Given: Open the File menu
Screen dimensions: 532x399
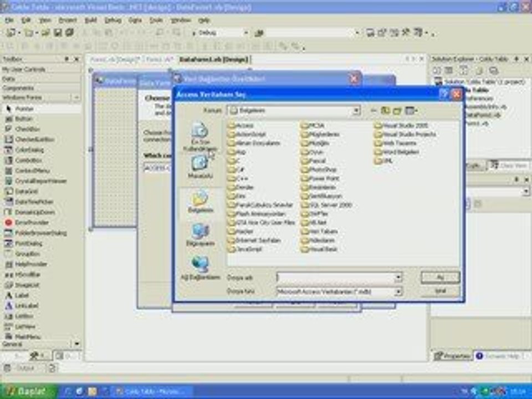Looking at the screenshot, I should coord(9,21).
